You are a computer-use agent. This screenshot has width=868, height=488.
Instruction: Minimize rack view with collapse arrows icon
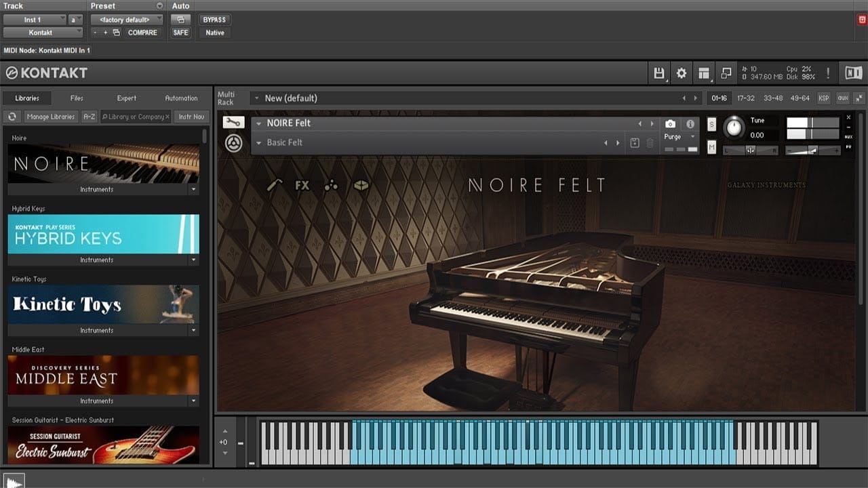(x=859, y=98)
